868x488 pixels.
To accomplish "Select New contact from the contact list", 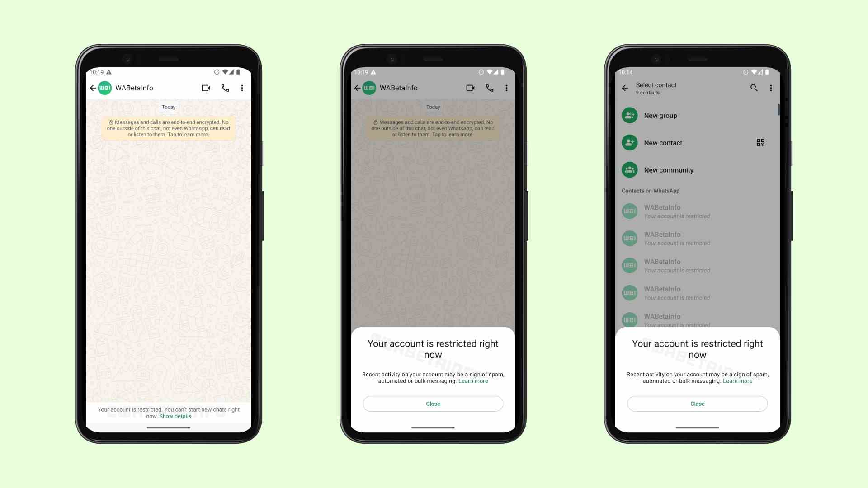I will tap(664, 142).
